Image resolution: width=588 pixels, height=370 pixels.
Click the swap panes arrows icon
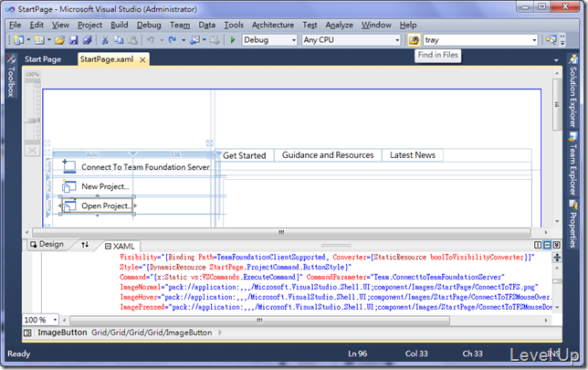point(85,245)
